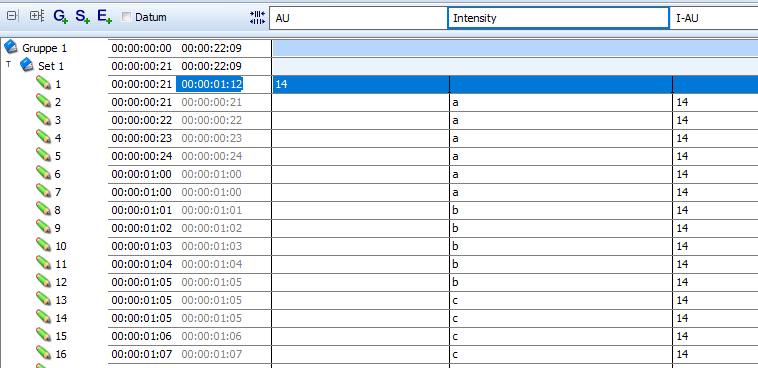The image size is (758, 368).
Task: Click end time 00:00:01:07 of event 16
Action: 211,354
